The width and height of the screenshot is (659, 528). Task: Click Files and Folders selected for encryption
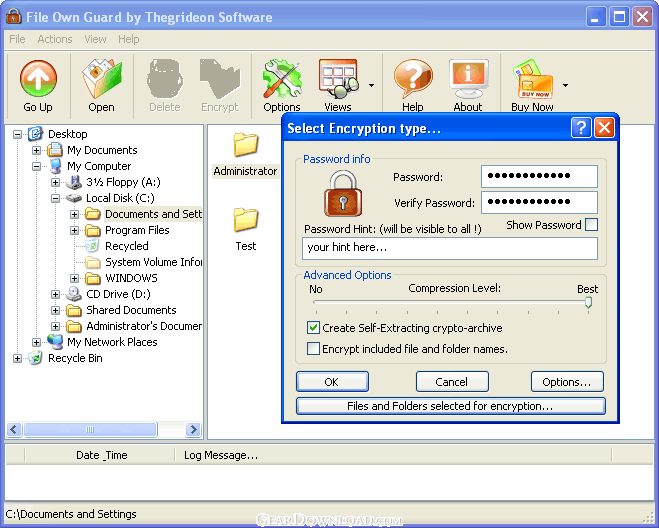(451, 406)
